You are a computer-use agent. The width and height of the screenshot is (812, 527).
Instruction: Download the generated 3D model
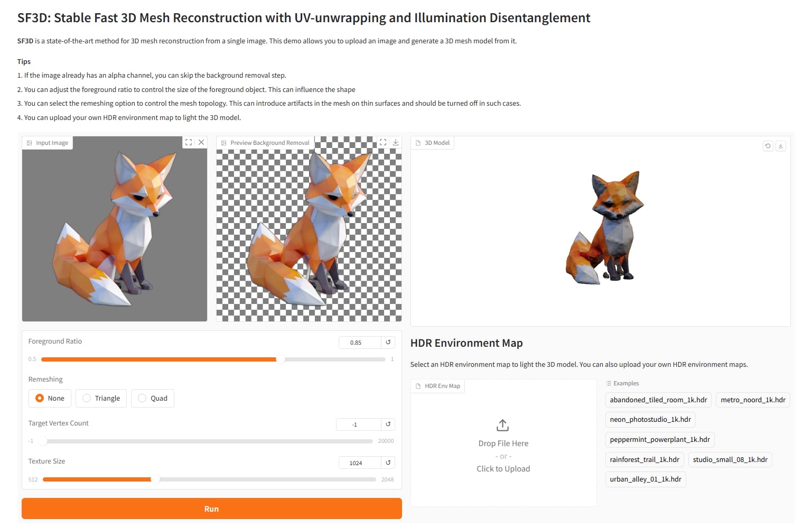781,146
